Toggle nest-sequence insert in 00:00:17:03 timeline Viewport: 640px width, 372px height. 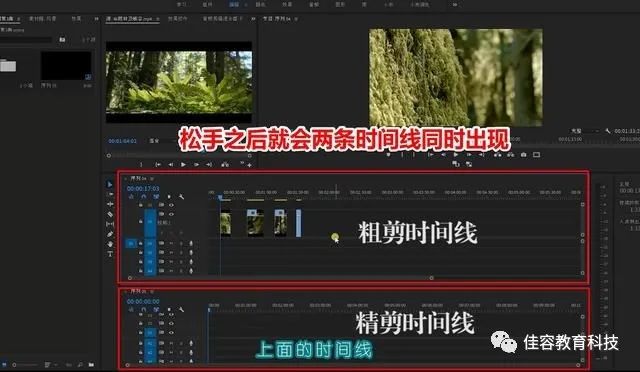[x=131, y=197]
